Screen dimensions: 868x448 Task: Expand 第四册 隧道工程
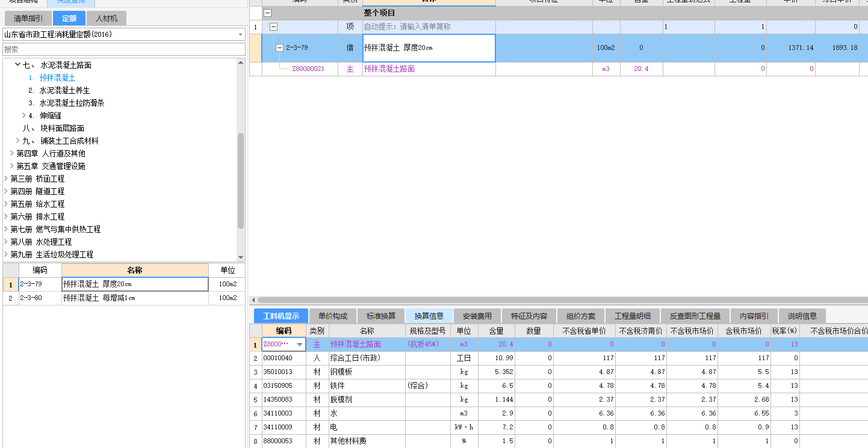(5, 191)
